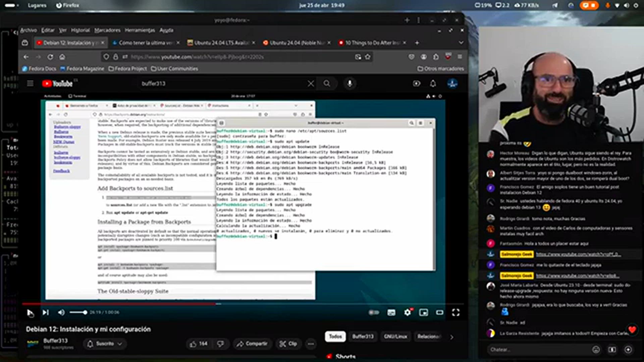
Task: Adjust the player volume slider
Action: [x=78, y=312]
